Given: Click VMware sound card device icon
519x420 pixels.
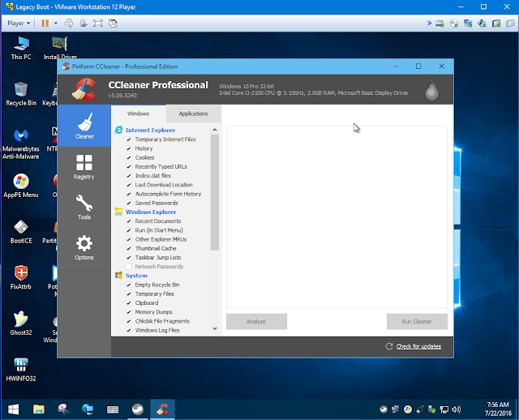Looking at the screenshot, I should 482,24.
